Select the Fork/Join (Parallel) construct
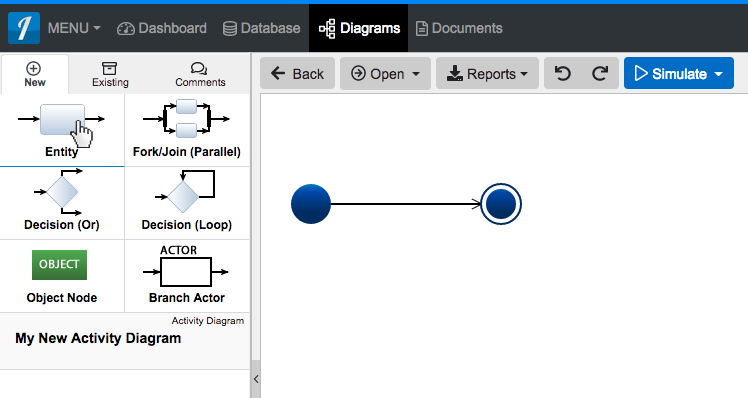 187,130
